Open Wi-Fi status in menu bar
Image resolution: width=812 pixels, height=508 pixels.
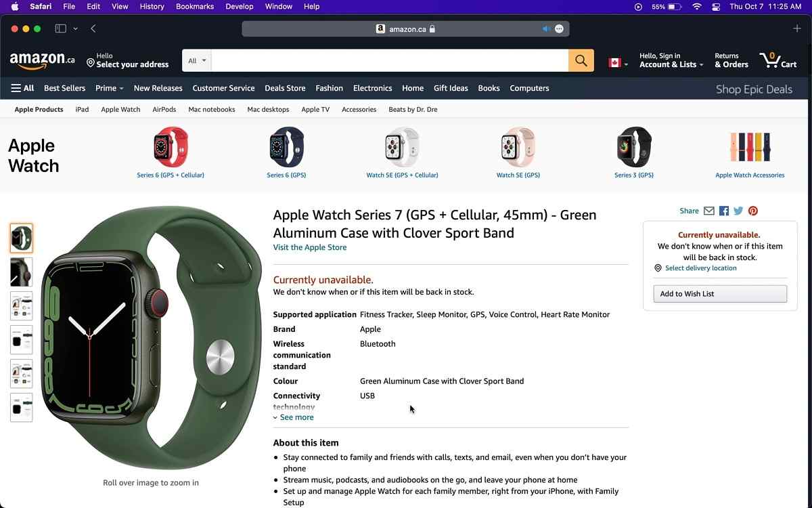(696, 6)
